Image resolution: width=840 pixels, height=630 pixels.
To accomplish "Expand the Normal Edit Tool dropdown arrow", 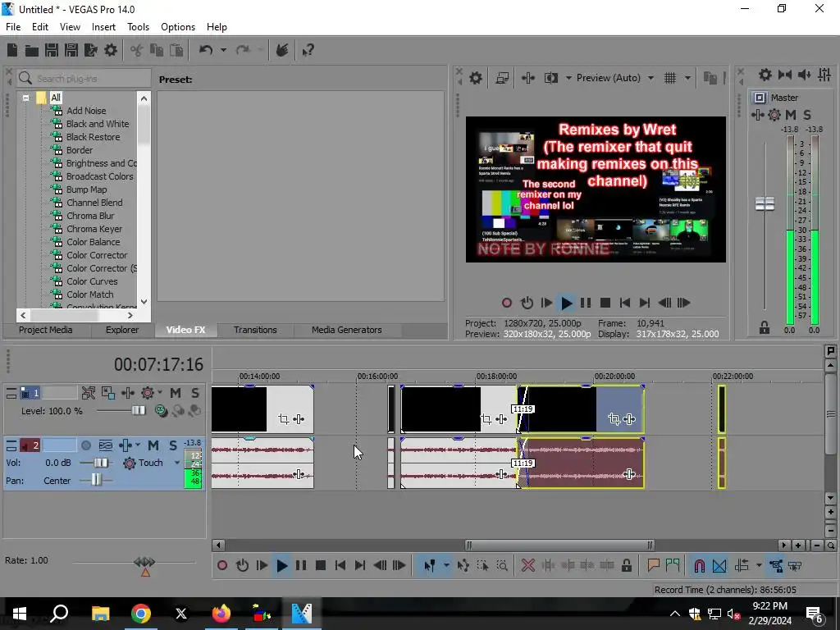I will 446,566.
